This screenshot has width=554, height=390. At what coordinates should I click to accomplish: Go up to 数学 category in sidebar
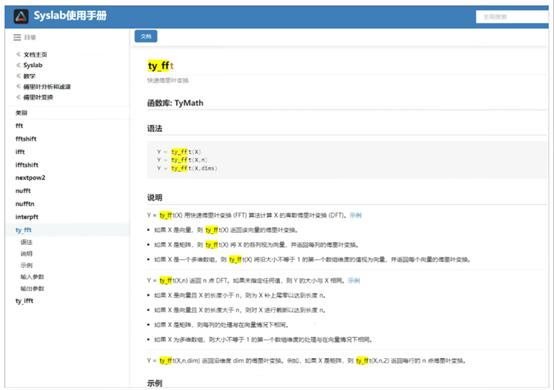pyautogui.click(x=29, y=76)
